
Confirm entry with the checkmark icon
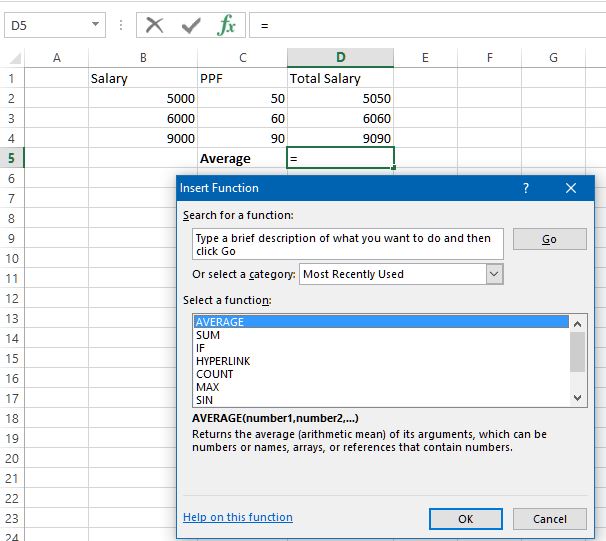click(191, 26)
